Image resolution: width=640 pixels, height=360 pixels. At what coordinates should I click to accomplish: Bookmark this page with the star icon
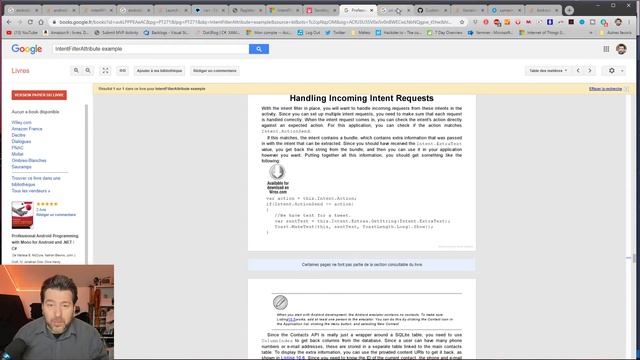(x=462, y=22)
